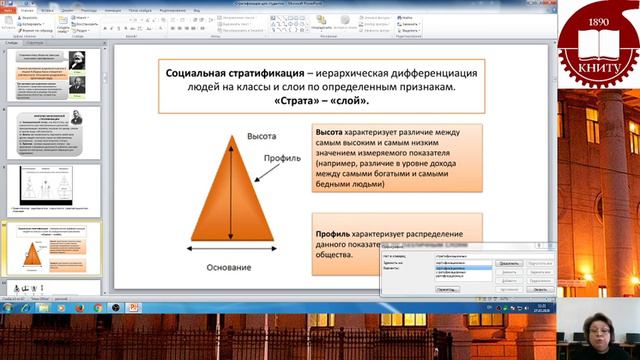Click the 'Социальная стратификация' definition text box
The height and width of the screenshot is (360, 640).
point(322,86)
